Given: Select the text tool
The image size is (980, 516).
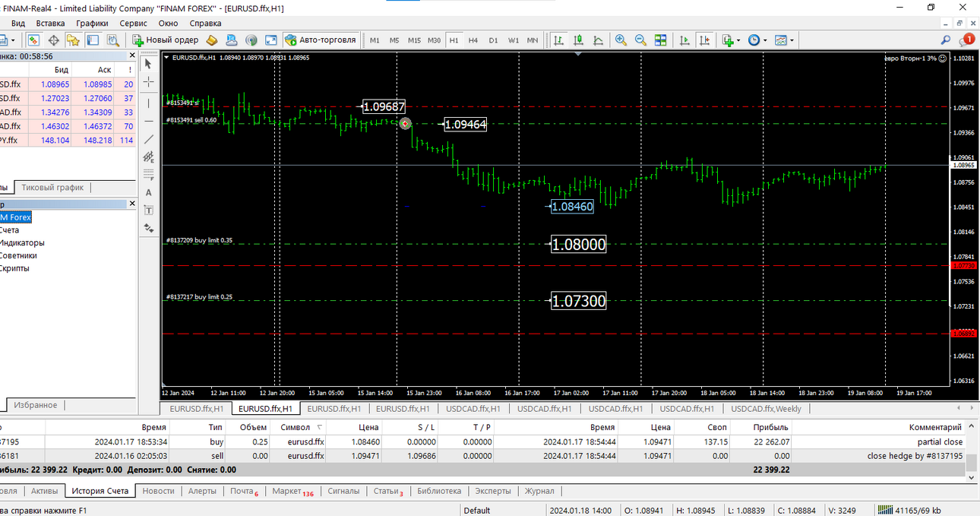Looking at the screenshot, I should [x=149, y=193].
